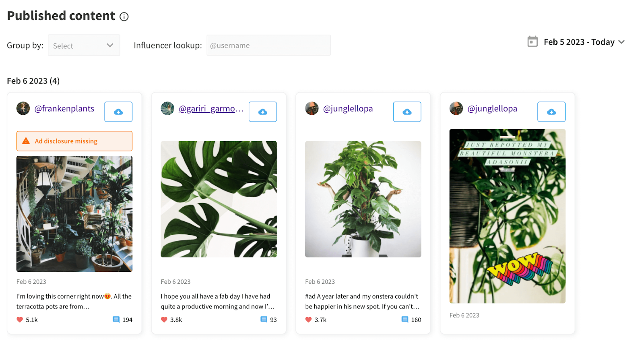Click the monstera leaf photo thumbnail
This screenshot has height=343, width=644.
219,199
